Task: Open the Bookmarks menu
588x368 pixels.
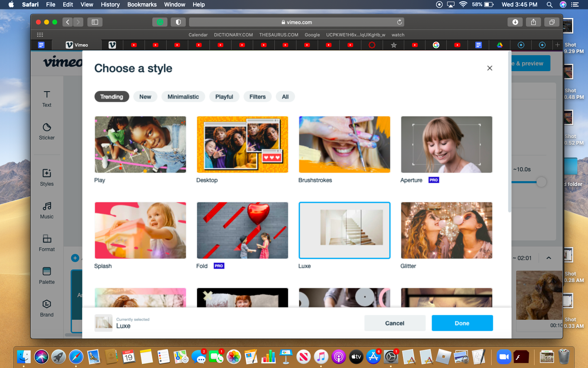Action: point(142,4)
